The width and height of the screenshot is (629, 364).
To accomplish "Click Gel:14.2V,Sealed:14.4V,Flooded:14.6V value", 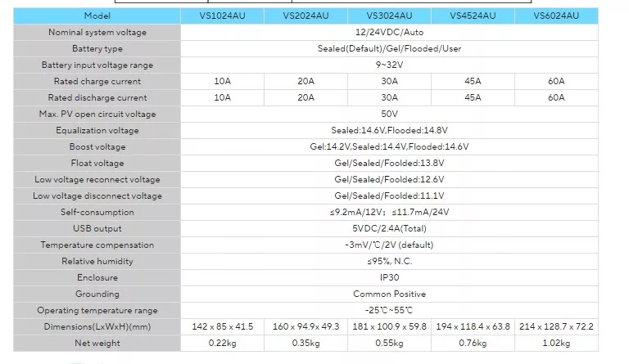I will click(389, 147).
